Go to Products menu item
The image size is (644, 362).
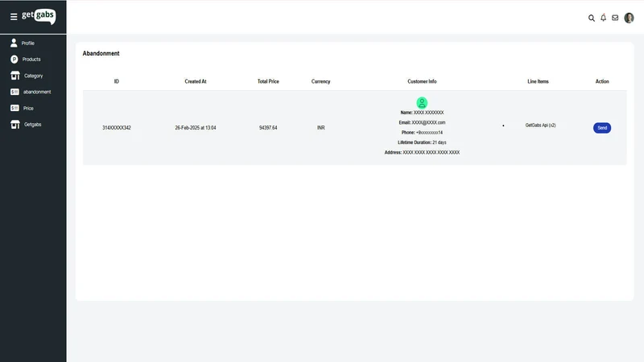[x=33, y=59]
